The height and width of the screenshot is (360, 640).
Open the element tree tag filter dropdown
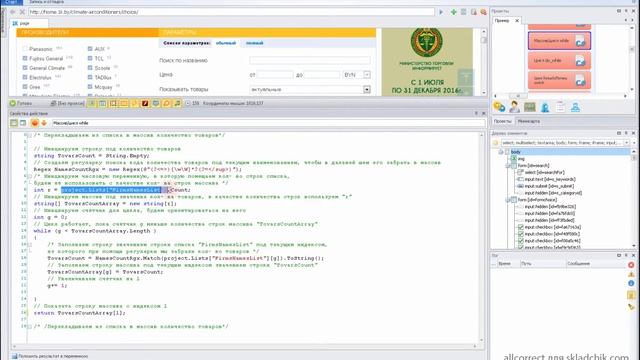[x=627, y=143]
